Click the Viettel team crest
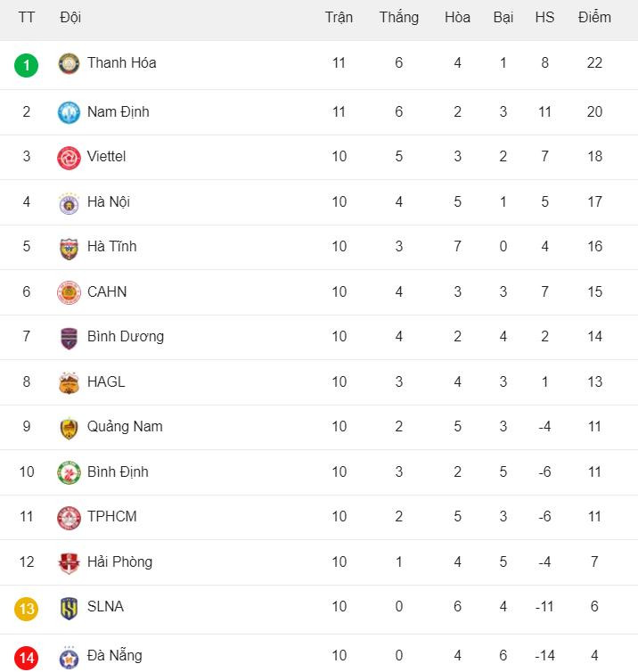This screenshot has width=638, height=672. [69, 157]
